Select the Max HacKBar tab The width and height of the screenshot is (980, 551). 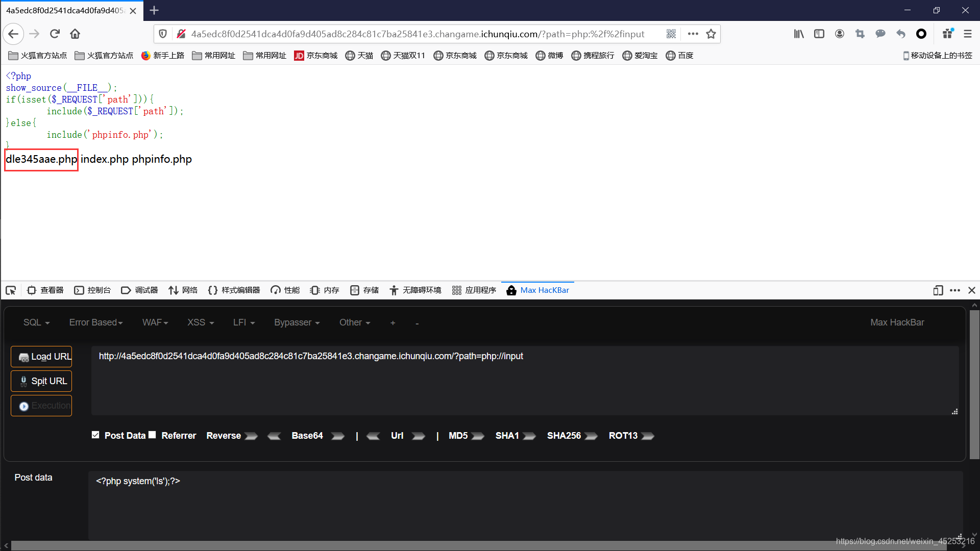tap(537, 290)
